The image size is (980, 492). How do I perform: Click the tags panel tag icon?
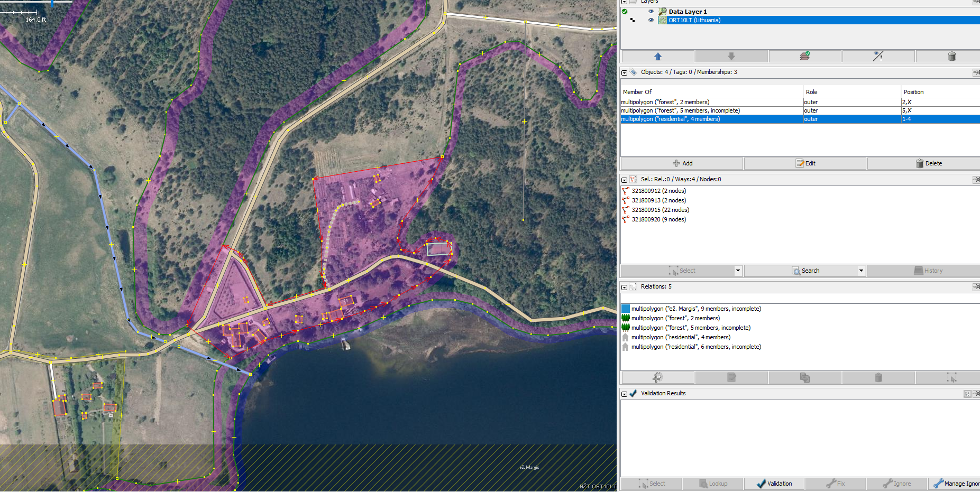tap(633, 72)
